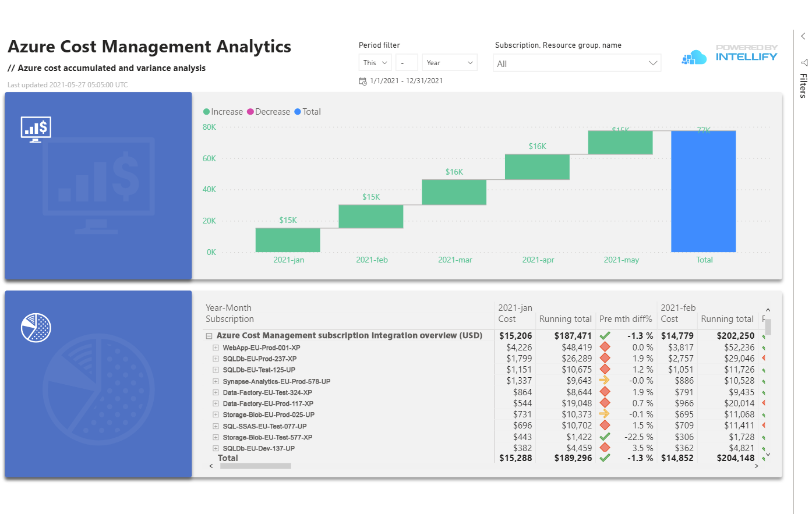Screen dimensions: 812x514
Task: Click red diamond indicator for SQLDb-EU-Dev-137-UP
Action: (x=605, y=448)
